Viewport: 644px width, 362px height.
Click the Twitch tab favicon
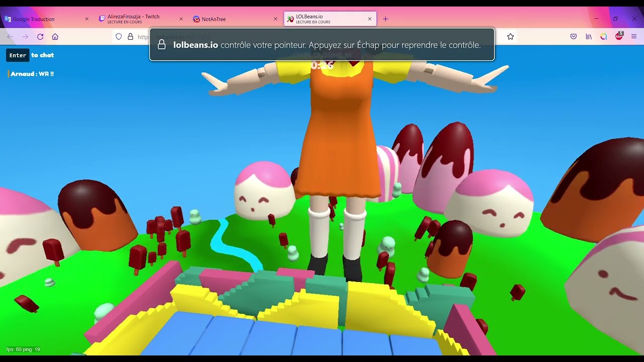[x=102, y=19]
